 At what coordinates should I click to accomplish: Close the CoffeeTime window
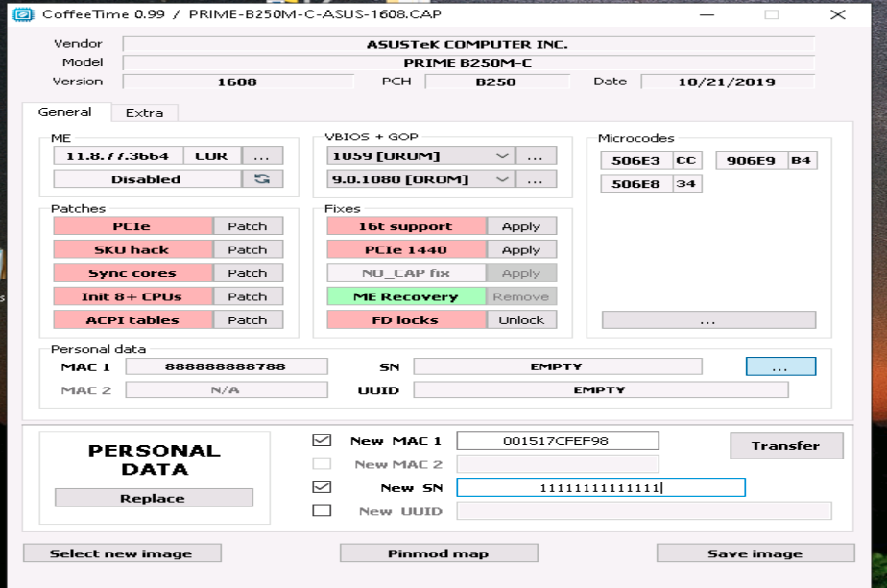[x=838, y=14]
